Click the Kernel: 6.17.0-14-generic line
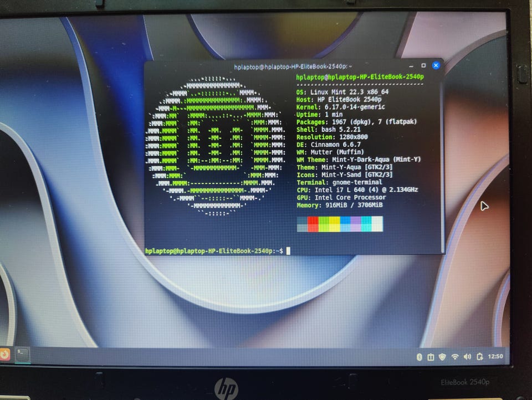 pyautogui.click(x=341, y=107)
